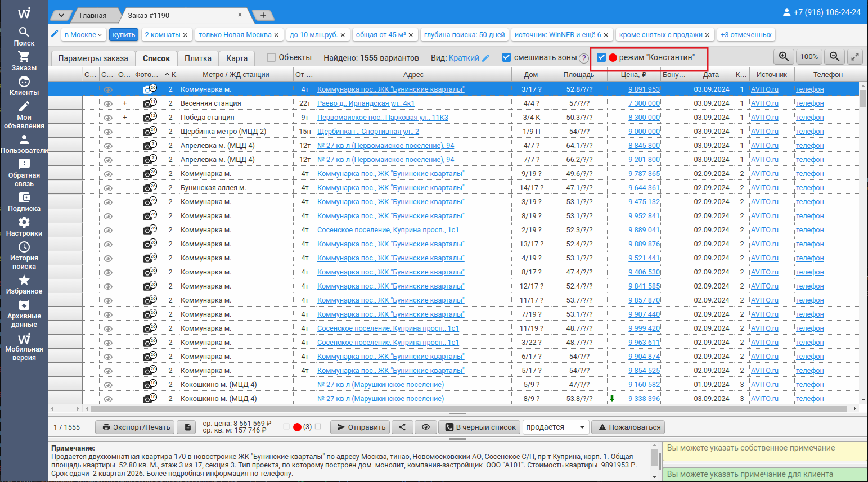Click the help question mark near смешивать зоны
This screenshot has width=868, height=482.
click(584, 58)
